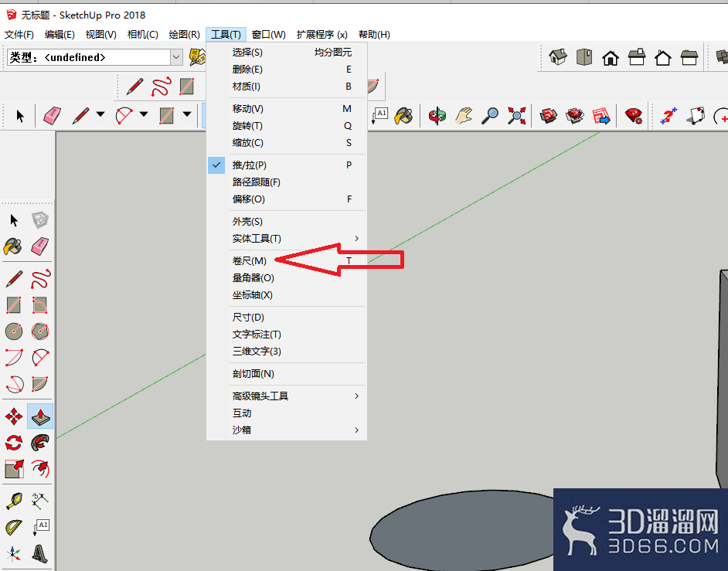Open the 帮助(H) menu
The image size is (728, 571).
374,34
